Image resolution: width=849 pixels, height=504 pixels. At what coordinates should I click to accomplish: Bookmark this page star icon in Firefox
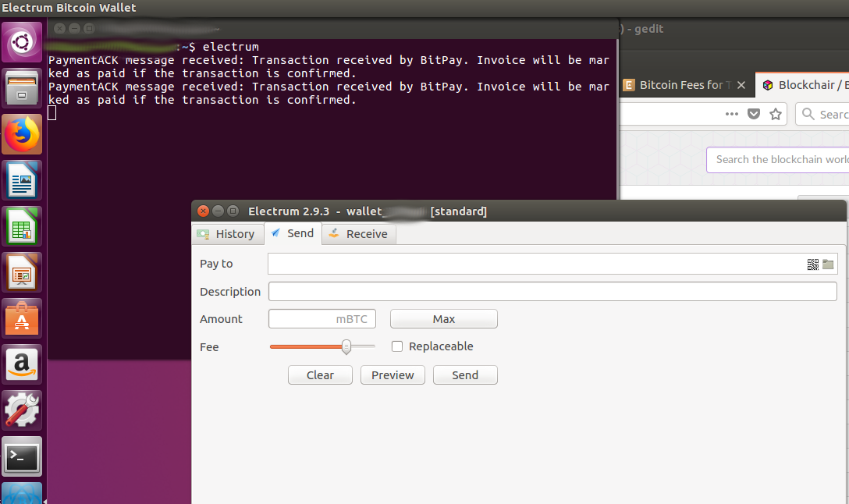click(776, 114)
